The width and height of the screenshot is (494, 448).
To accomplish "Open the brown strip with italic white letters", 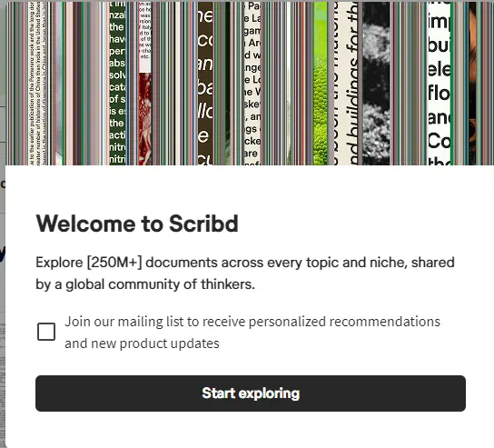I will (205, 83).
